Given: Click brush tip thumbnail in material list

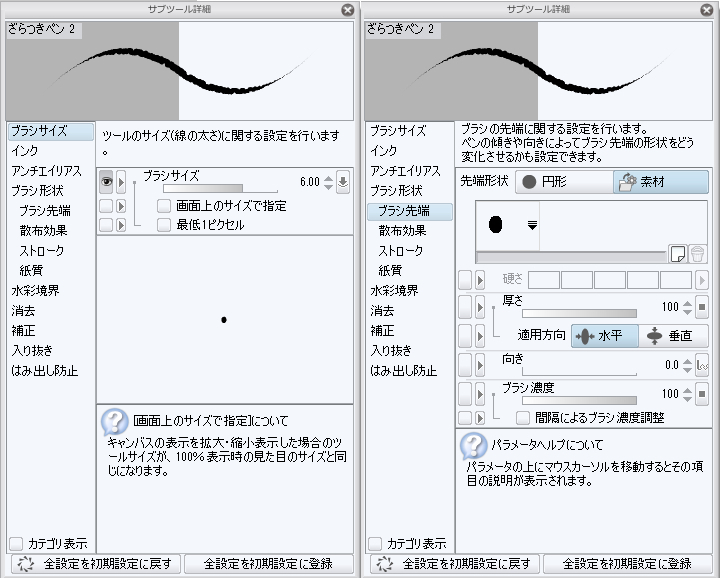Looking at the screenshot, I should click(495, 224).
